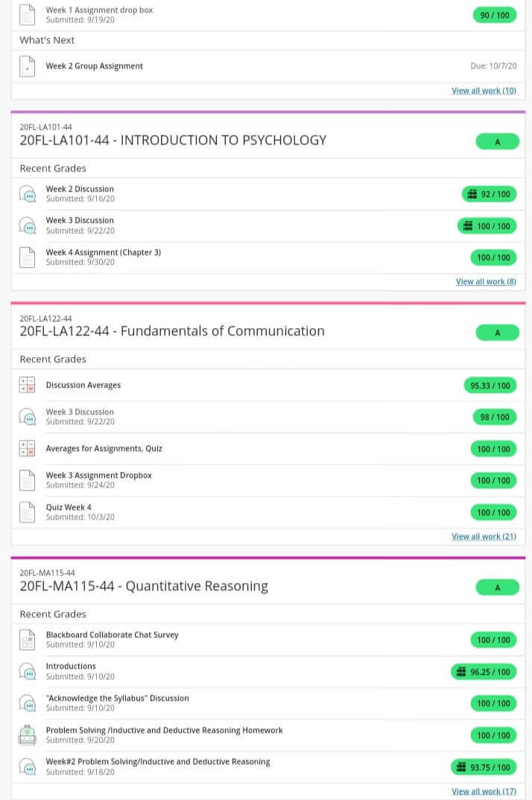Click Averages for Assignments, Quiz calculator icon
532x800 pixels.
coord(28,449)
